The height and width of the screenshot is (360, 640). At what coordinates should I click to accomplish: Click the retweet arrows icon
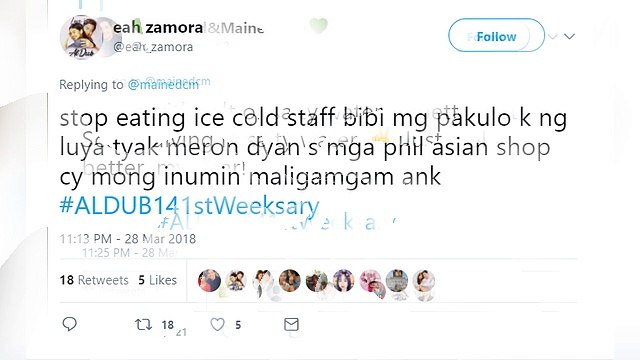coord(143,324)
